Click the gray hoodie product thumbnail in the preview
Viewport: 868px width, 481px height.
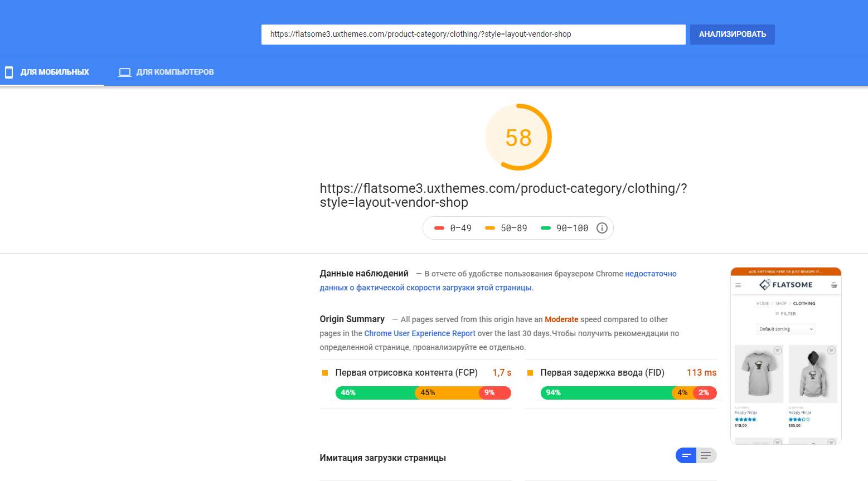(x=813, y=374)
